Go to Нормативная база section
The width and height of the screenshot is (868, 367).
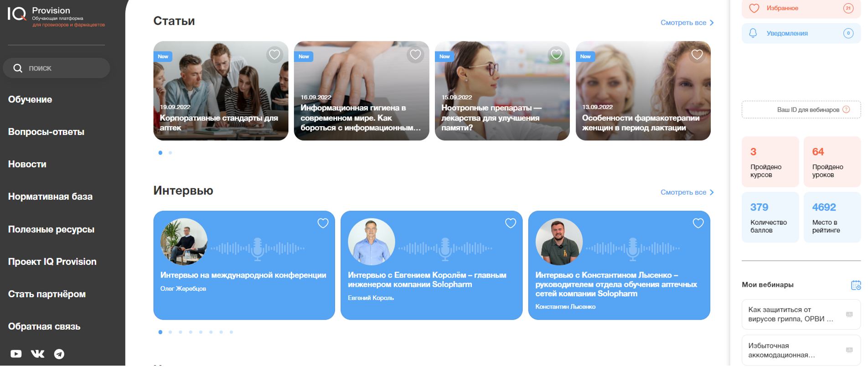(x=50, y=196)
